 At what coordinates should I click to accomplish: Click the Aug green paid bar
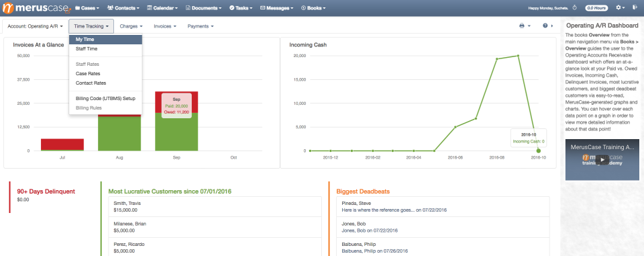coord(119,134)
